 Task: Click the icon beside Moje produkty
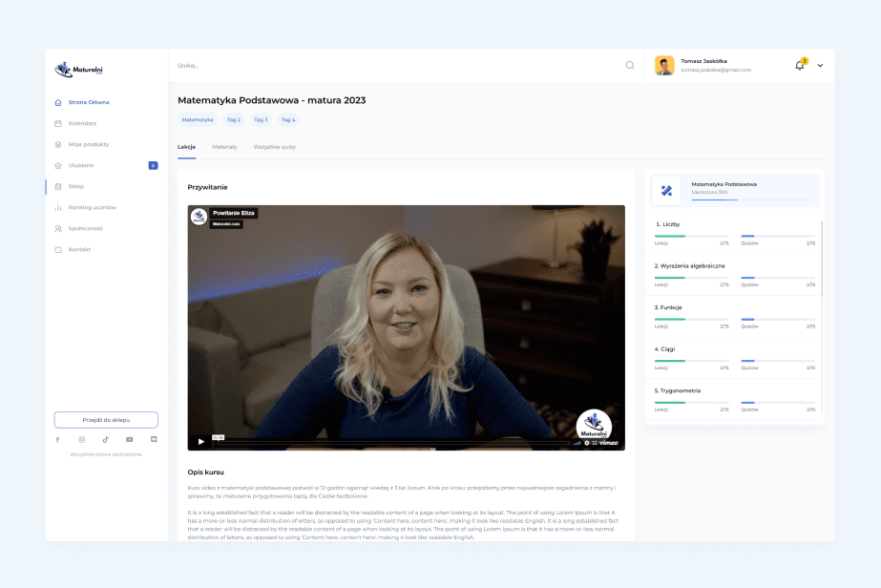[x=58, y=144]
